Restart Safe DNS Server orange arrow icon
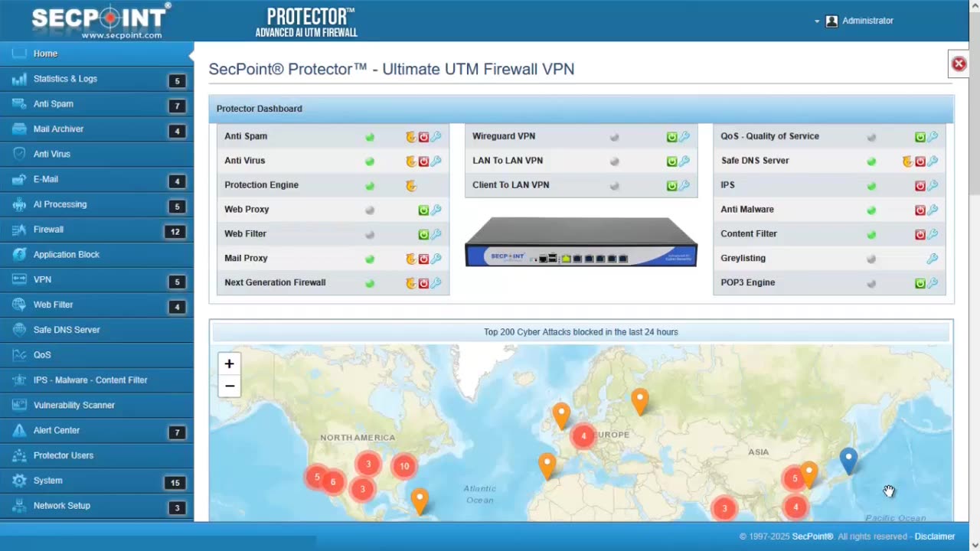Viewport: 980px width, 551px height. pos(907,161)
